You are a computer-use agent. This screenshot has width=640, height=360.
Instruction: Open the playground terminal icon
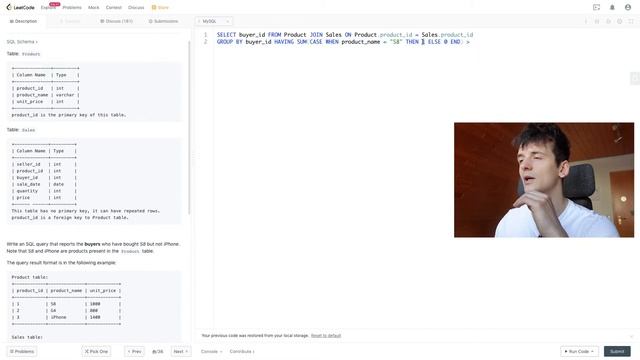(596, 7)
